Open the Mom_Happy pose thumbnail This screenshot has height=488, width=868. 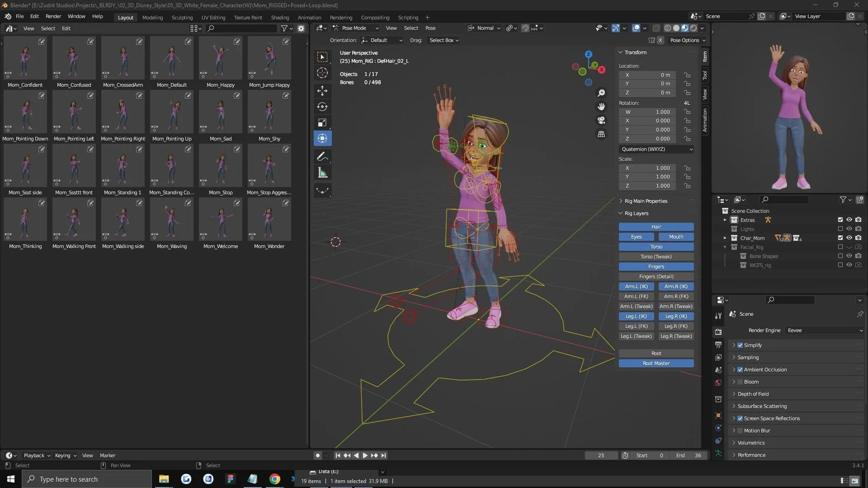[220, 58]
